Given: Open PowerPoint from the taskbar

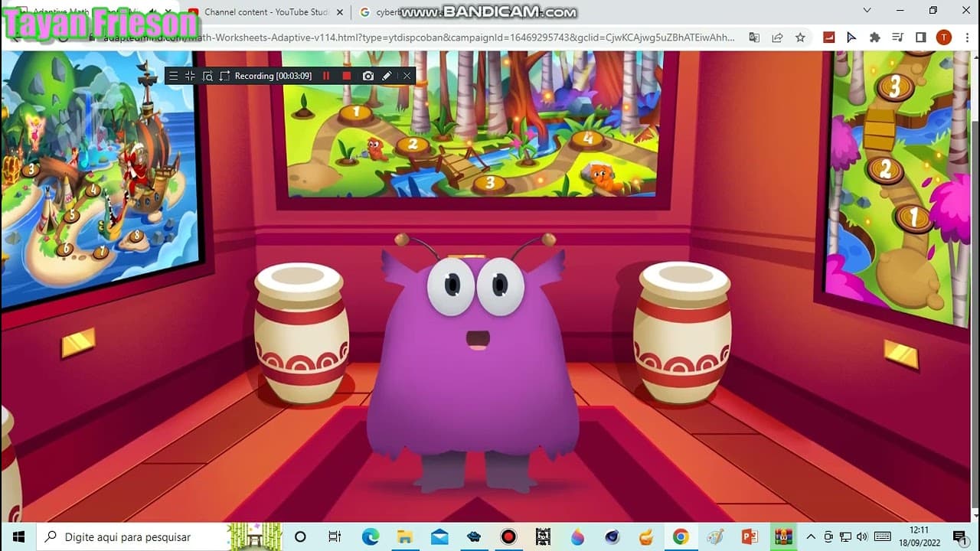Looking at the screenshot, I should (750, 536).
